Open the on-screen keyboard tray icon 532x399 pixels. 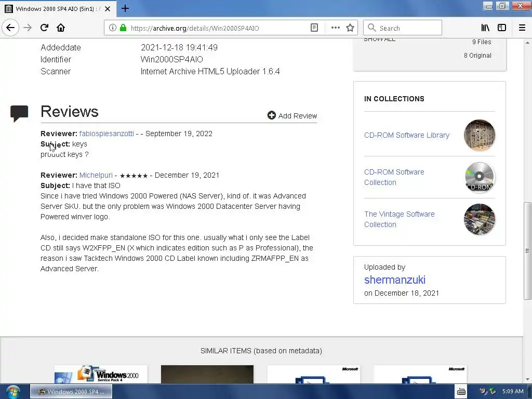tap(461, 392)
